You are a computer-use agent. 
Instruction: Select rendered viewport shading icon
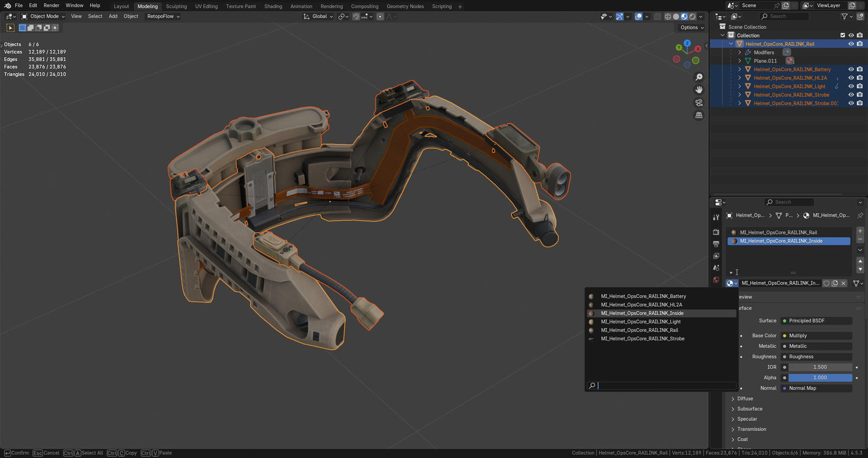coord(692,17)
